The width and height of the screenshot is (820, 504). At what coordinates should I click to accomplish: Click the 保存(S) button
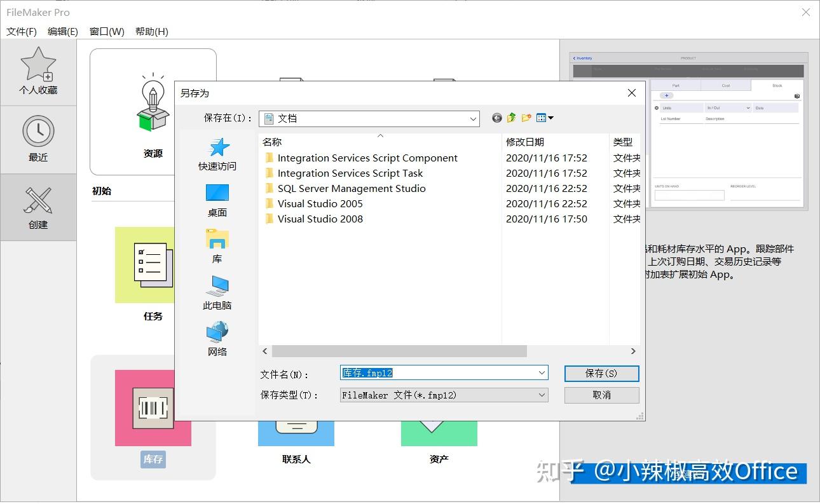point(601,373)
